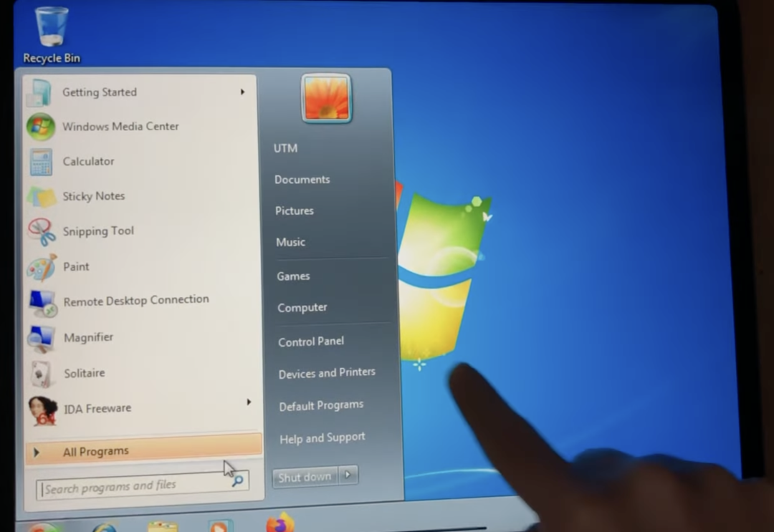Launch Windows Media Center icon
This screenshot has width=774, height=532.
coord(40,127)
